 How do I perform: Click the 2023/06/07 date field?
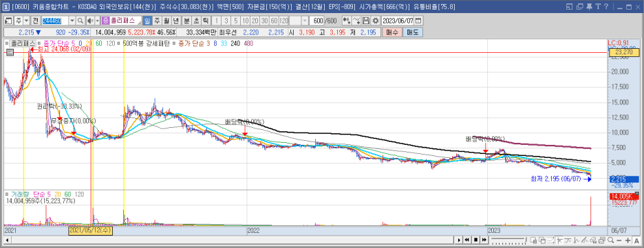pos(398,21)
